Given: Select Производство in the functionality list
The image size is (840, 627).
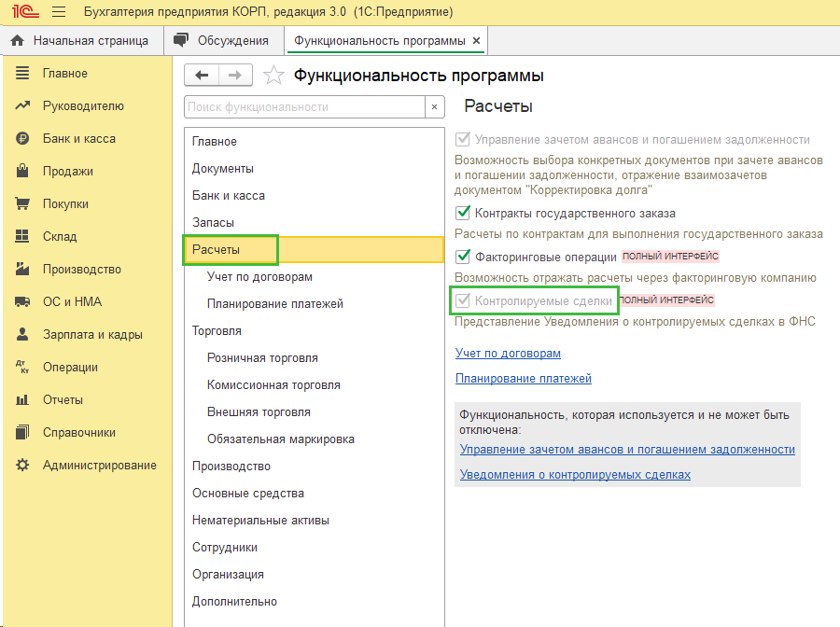Looking at the screenshot, I should (x=314, y=466).
